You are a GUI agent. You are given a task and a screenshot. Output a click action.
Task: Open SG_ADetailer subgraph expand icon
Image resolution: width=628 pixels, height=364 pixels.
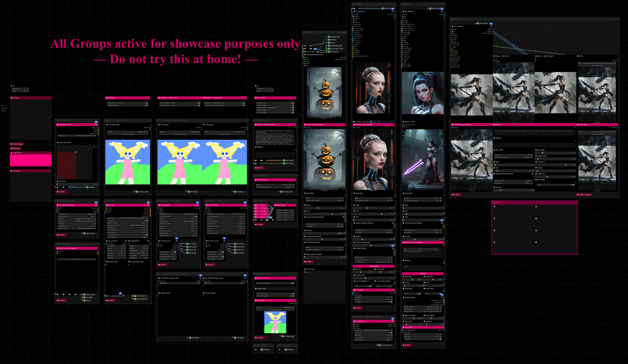point(442,11)
